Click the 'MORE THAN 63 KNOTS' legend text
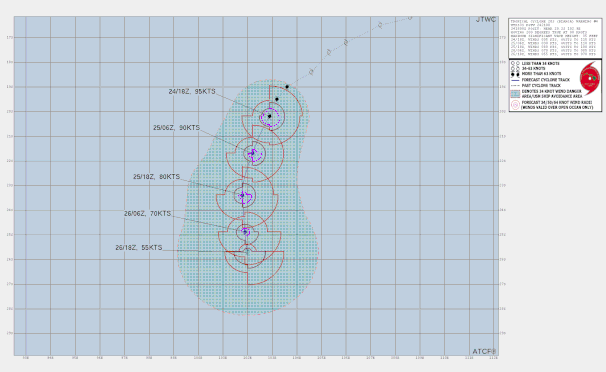This screenshot has height=372, width=606. [x=541, y=73]
